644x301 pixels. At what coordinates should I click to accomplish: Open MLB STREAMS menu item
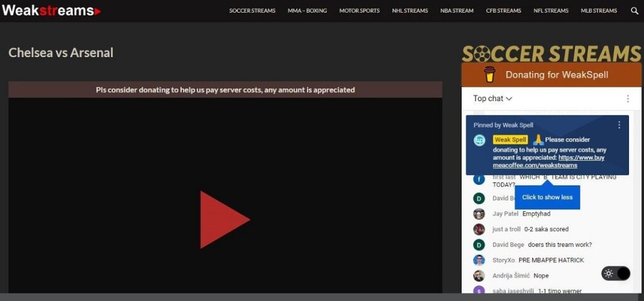[599, 11]
